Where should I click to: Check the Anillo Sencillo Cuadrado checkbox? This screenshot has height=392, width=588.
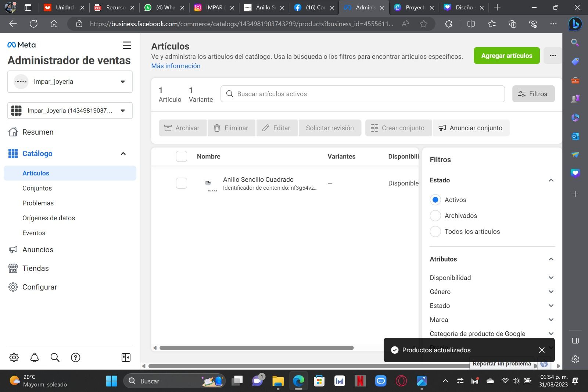[x=182, y=183]
